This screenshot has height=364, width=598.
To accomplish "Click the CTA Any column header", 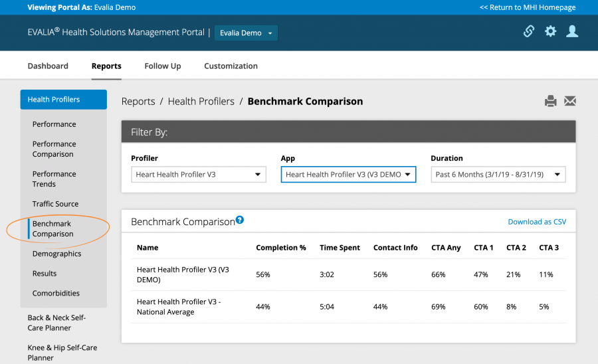I will click(x=446, y=248).
